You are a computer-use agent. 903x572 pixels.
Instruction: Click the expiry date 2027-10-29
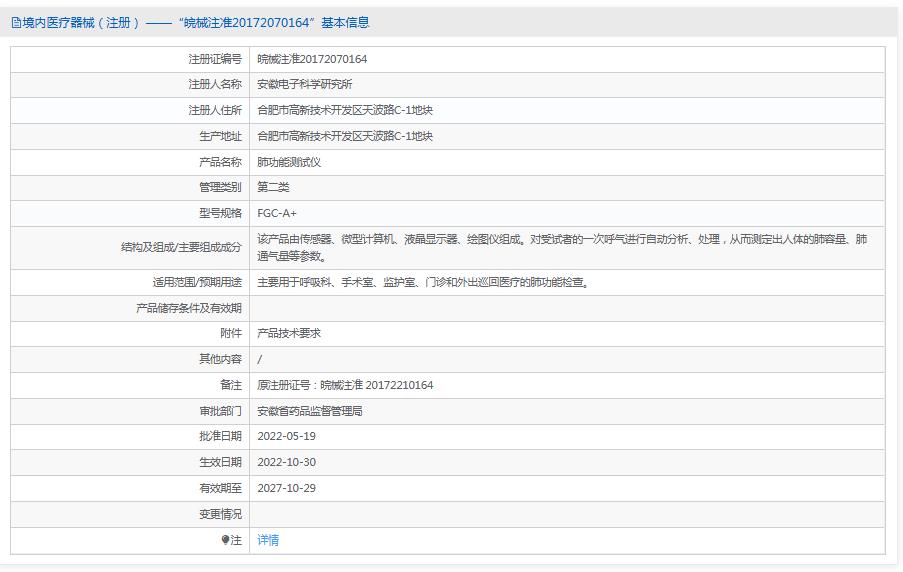[x=286, y=488]
